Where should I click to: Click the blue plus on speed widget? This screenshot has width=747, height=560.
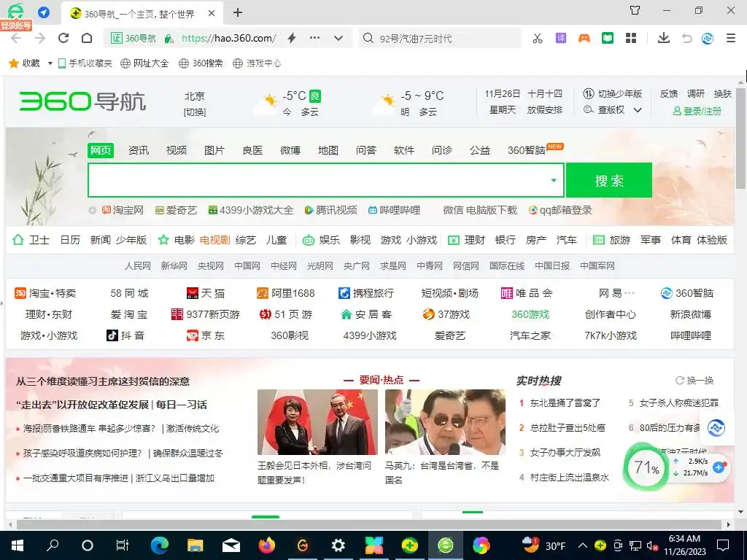(x=719, y=467)
